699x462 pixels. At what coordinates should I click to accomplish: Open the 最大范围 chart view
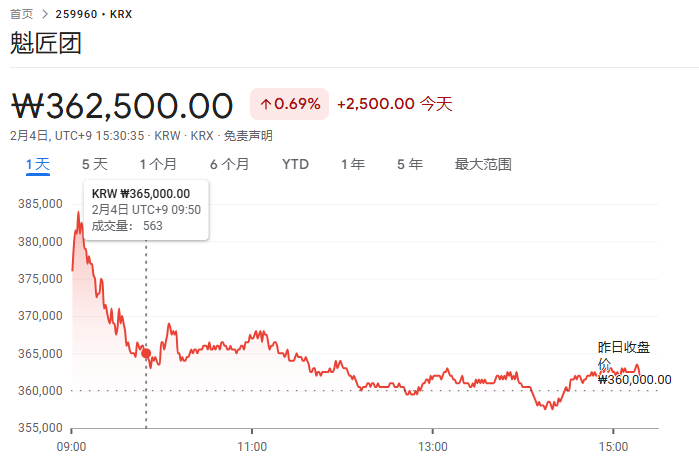pos(483,164)
